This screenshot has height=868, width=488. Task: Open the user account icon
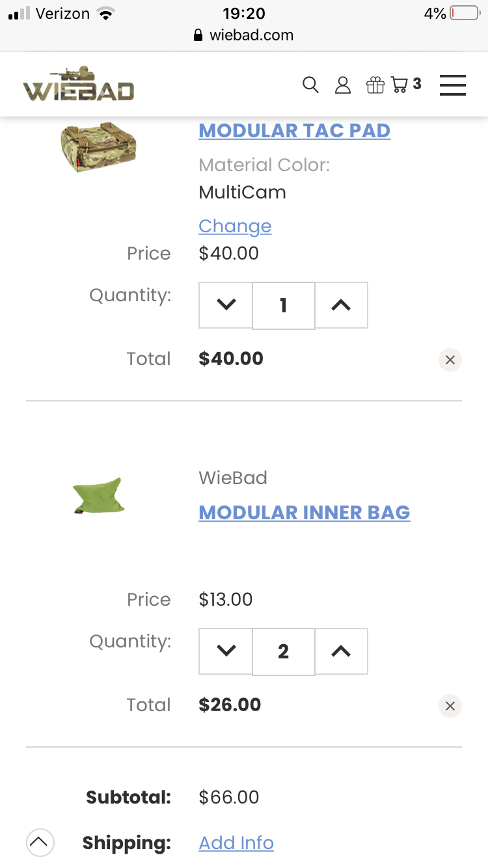tap(343, 85)
